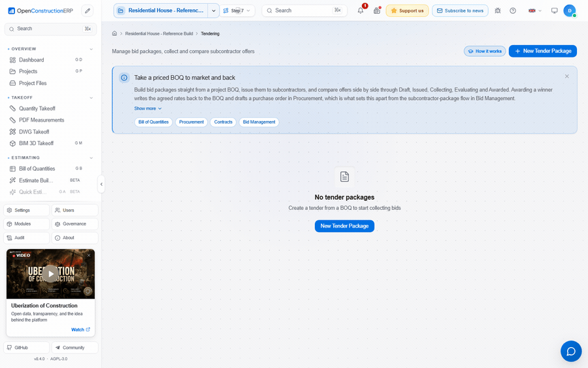Open the floating chat bubble

click(571, 351)
